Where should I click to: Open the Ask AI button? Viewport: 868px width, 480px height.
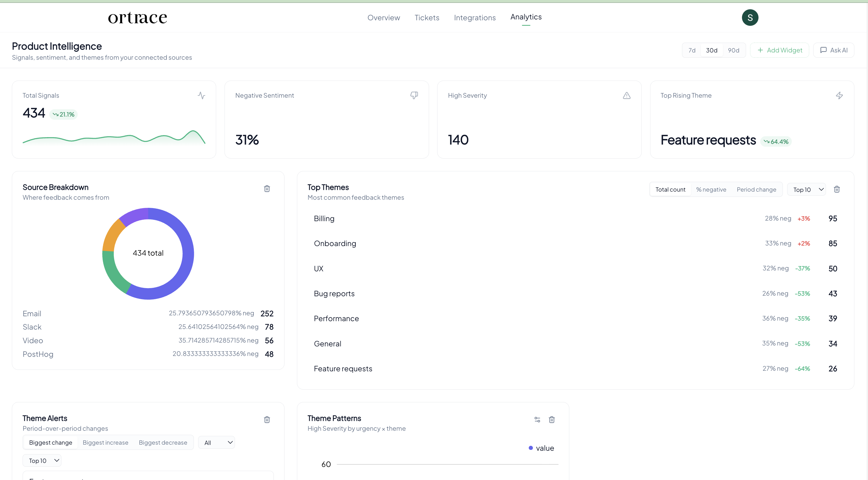(834, 50)
